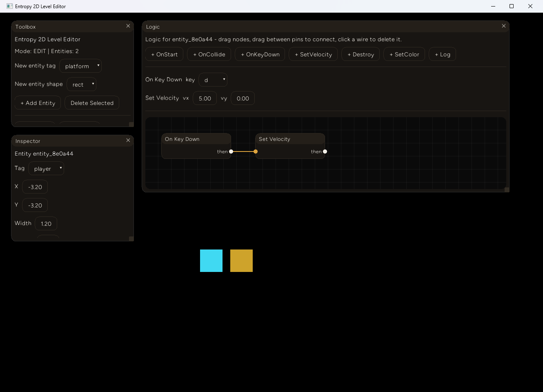
Task: Add a Destroy node
Action: coord(361,54)
